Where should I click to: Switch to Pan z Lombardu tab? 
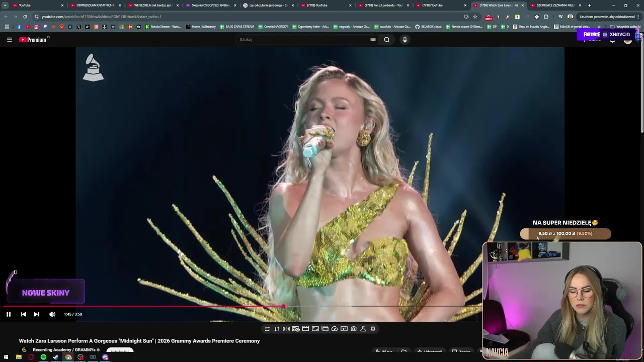[383, 5]
